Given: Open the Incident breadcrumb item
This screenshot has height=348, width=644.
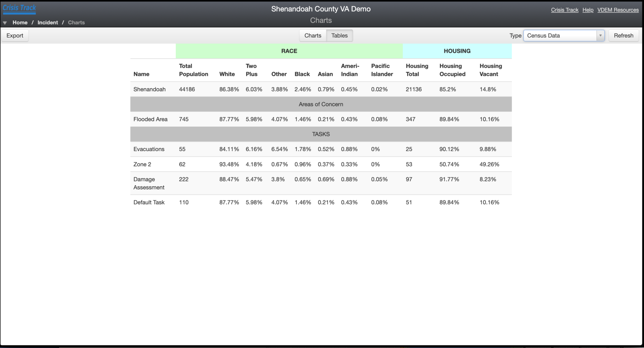Looking at the screenshot, I should pyautogui.click(x=48, y=22).
